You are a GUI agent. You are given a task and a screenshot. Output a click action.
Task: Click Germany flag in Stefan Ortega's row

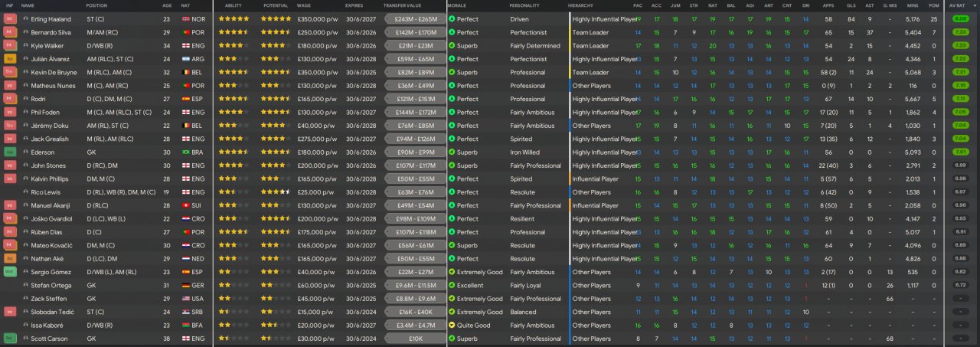[185, 285]
